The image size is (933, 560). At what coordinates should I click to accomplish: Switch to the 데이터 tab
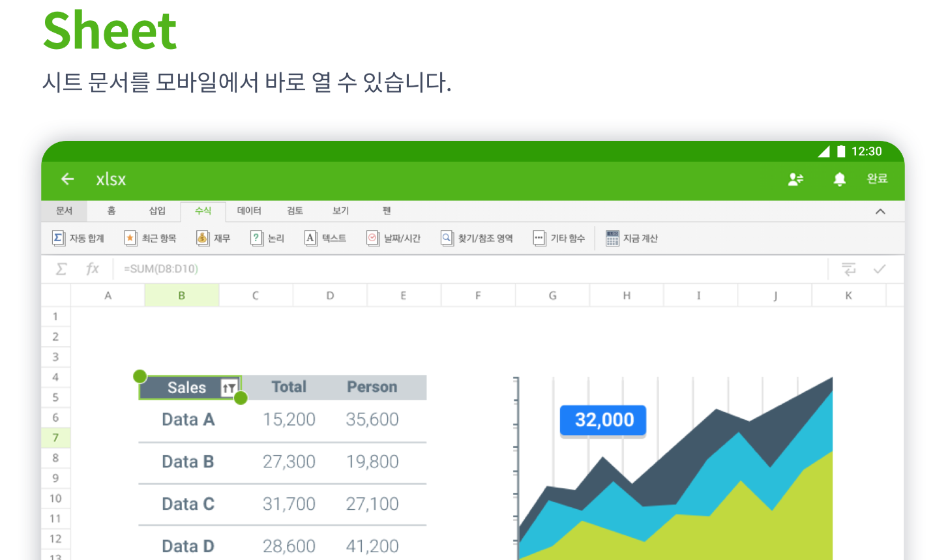pos(249,211)
